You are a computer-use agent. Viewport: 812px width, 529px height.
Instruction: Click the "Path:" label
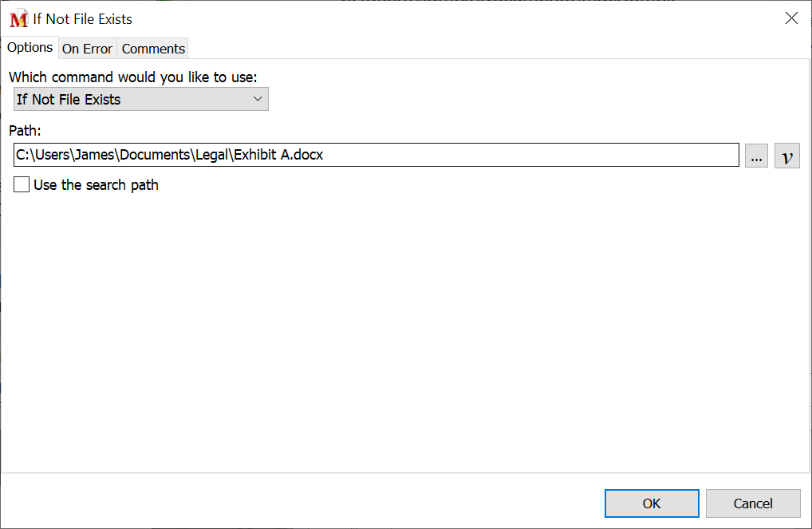pos(25,130)
